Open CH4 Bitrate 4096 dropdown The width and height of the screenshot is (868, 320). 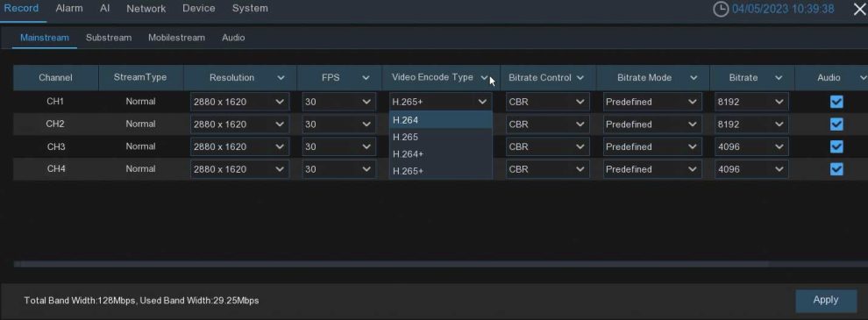[751, 169]
